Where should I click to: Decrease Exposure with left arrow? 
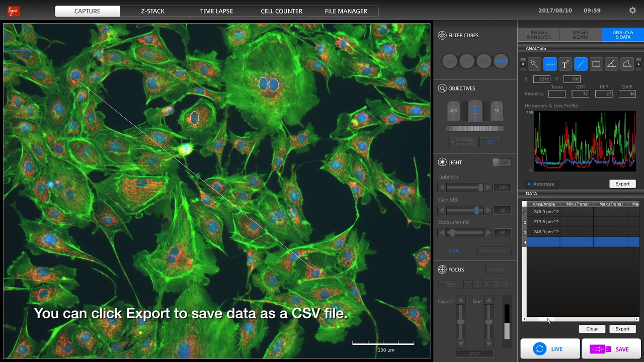(x=442, y=233)
